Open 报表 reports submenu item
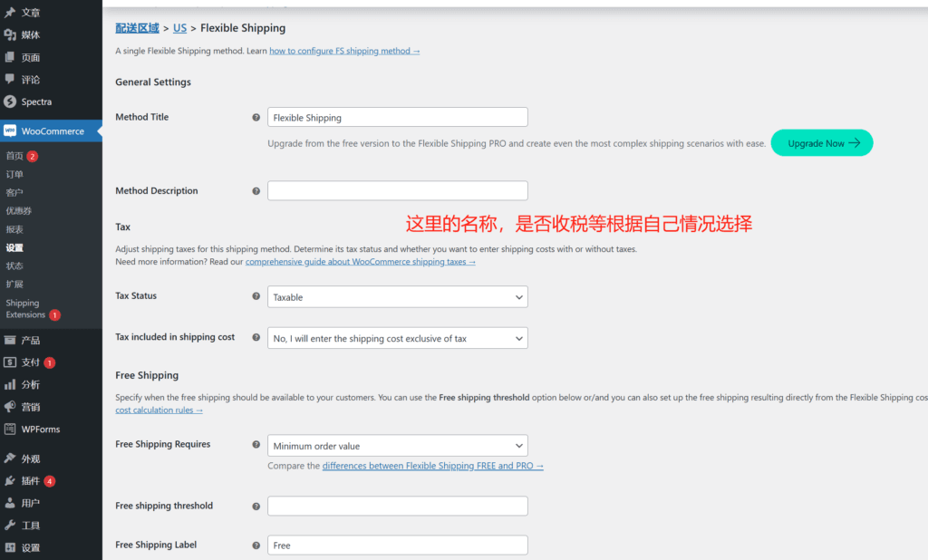This screenshot has width=928, height=560. [x=14, y=229]
